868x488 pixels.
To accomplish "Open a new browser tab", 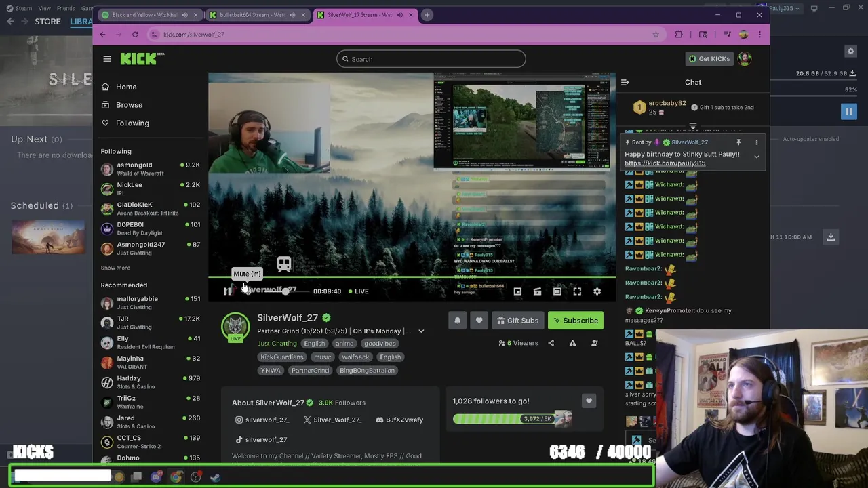I will pyautogui.click(x=427, y=15).
